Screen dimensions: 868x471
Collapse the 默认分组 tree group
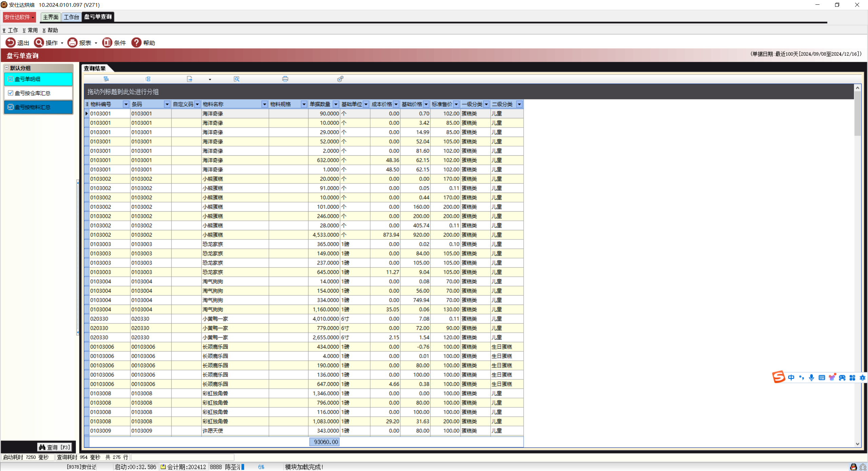tap(6, 68)
